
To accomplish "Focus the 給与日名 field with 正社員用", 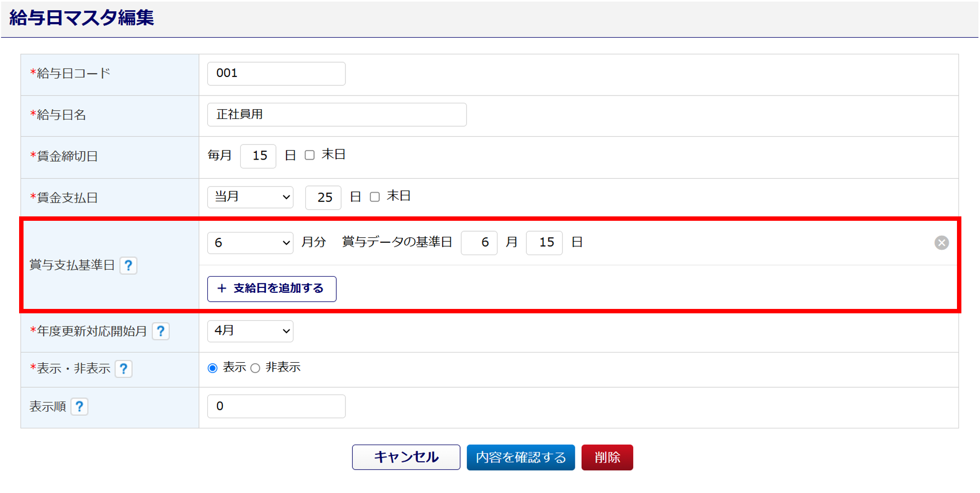I will (337, 115).
